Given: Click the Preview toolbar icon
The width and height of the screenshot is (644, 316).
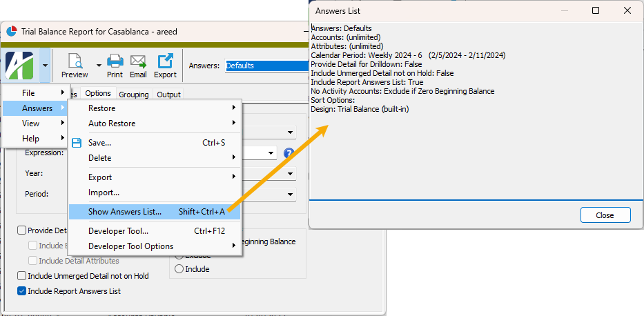Looking at the screenshot, I should 75,61.
